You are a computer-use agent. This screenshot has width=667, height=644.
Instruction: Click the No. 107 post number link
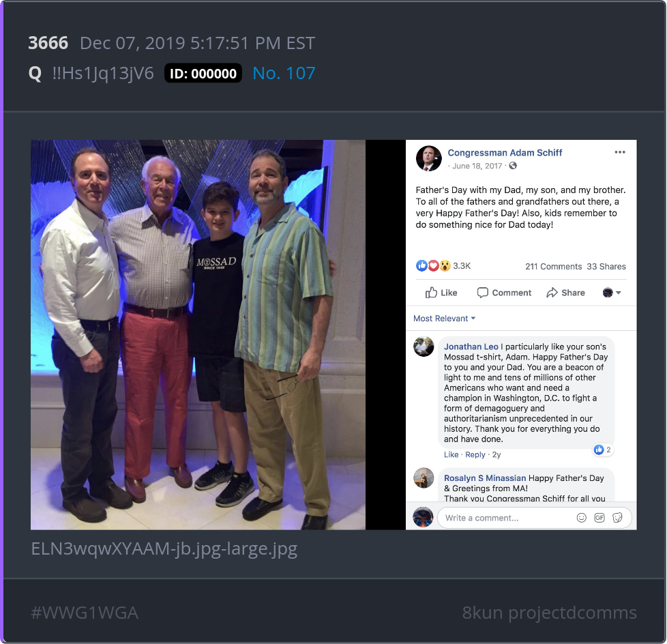pyautogui.click(x=284, y=73)
